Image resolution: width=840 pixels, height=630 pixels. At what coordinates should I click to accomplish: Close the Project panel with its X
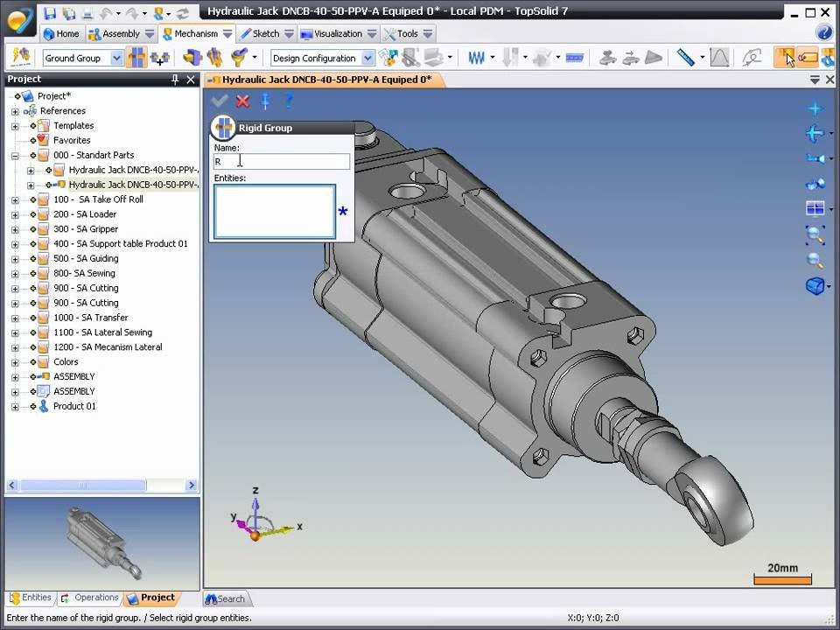(x=191, y=80)
